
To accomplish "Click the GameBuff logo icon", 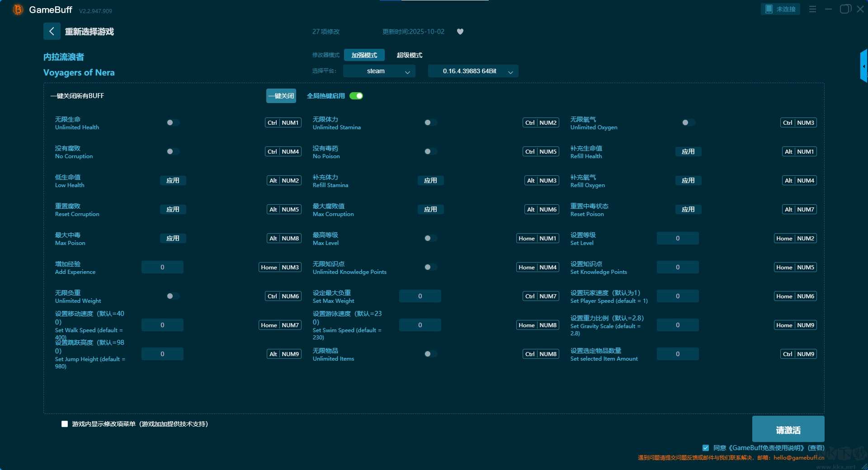I will click(18, 9).
